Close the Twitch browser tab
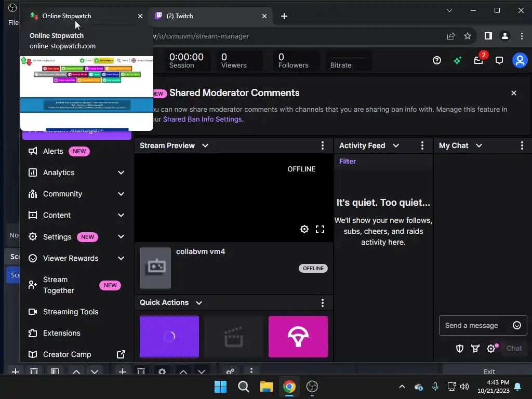 [x=264, y=16]
